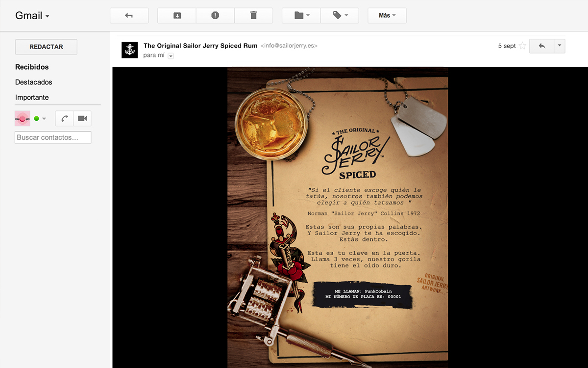The width and height of the screenshot is (588, 368).
Task: Start a video call
Action: point(82,118)
